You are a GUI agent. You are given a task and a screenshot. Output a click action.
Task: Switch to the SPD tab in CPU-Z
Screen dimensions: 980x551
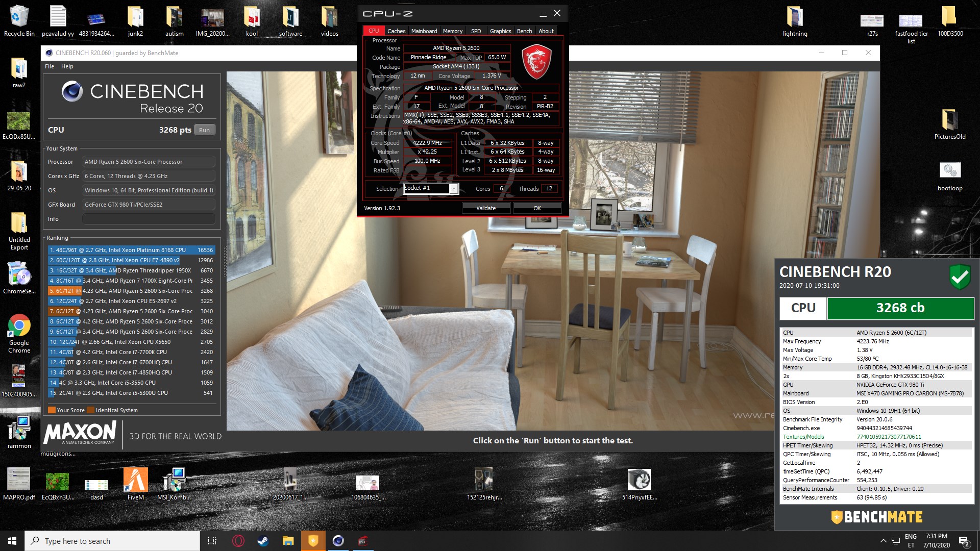(x=476, y=31)
